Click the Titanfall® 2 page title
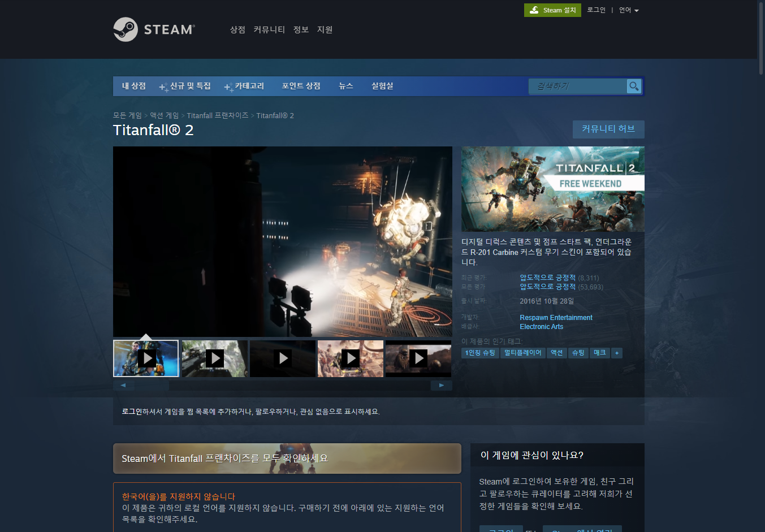The height and width of the screenshot is (532, 765). [153, 130]
